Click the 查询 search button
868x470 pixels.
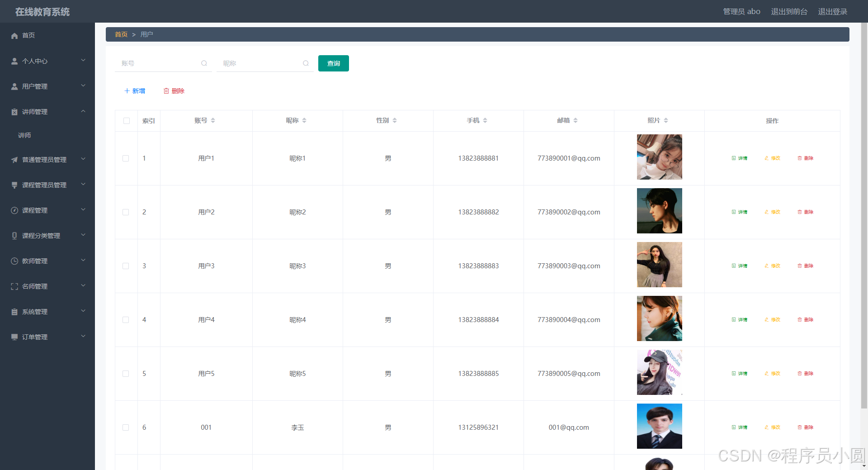[334, 63]
